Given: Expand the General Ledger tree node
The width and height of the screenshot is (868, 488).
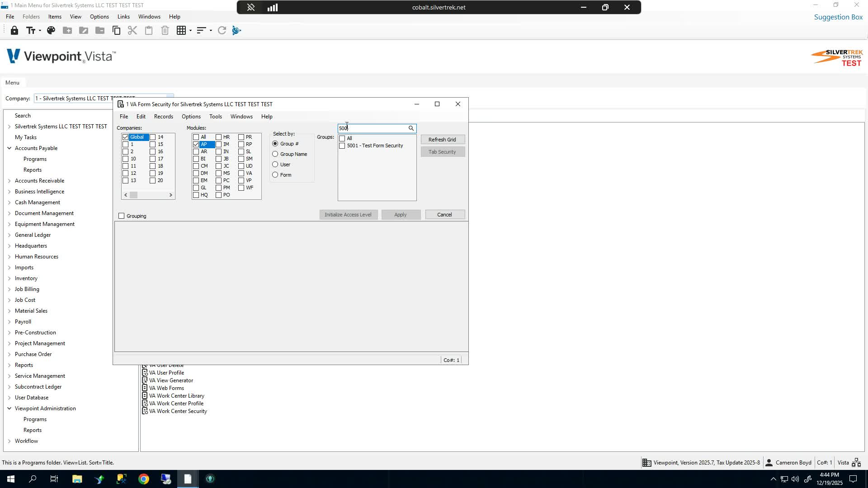Looking at the screenshot, I should 9,235.
